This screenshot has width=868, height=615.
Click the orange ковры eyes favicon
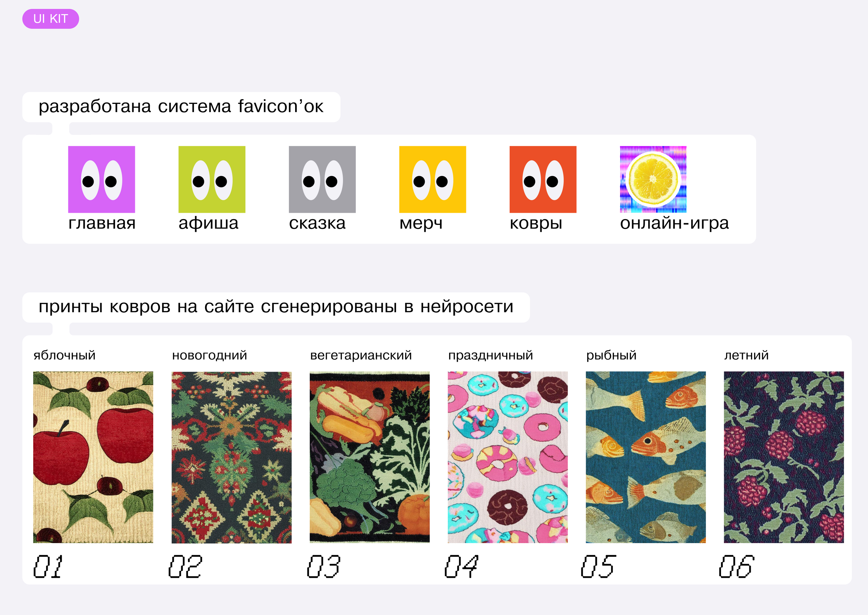coord(543,180)
